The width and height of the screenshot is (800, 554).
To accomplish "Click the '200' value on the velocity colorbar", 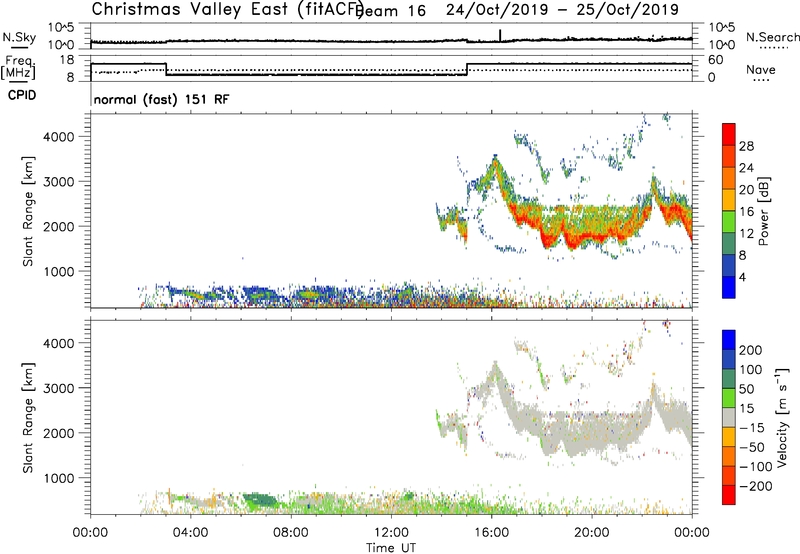I will (751, 350).
